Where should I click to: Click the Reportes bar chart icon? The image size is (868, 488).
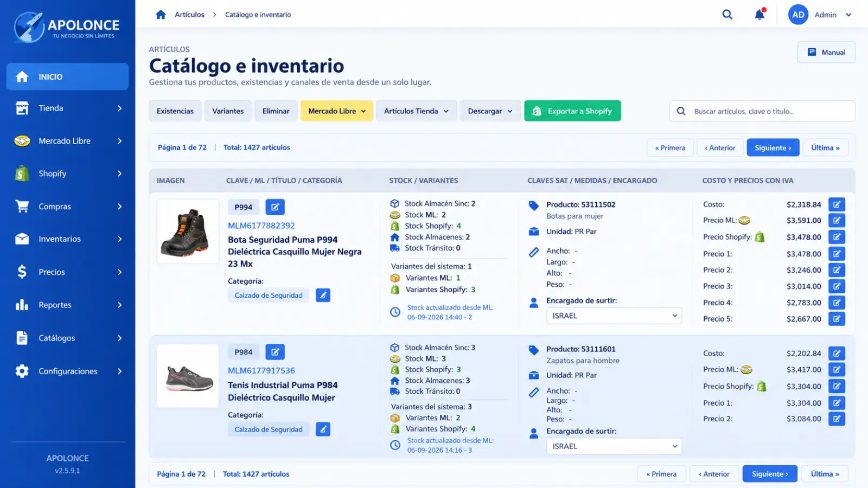coord(22,305)
